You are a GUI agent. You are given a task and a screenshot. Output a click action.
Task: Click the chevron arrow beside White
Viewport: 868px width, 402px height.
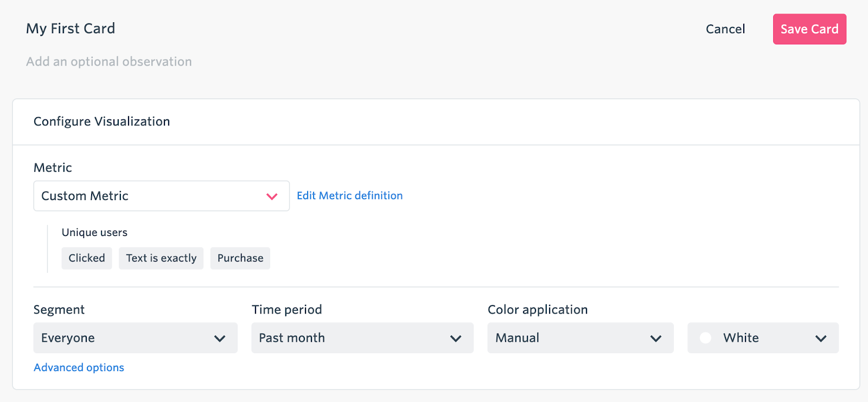coord(821,339)
